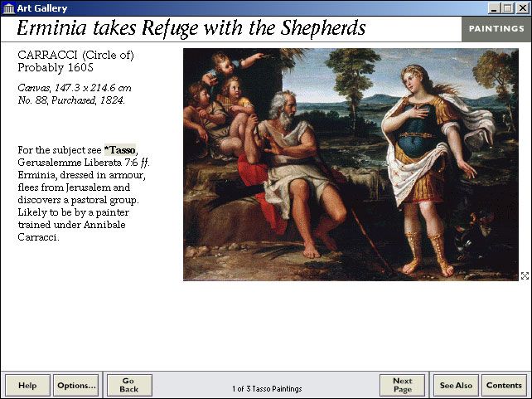
Task: Click the Canvas, 147.3 x 214.6 cm text
Action: click(x=75, y=88)
